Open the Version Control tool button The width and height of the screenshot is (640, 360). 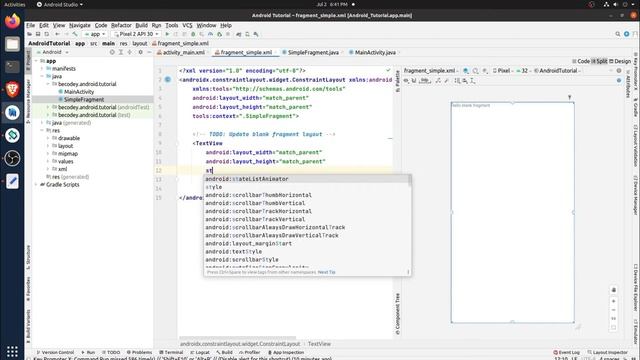click(55, 352)
